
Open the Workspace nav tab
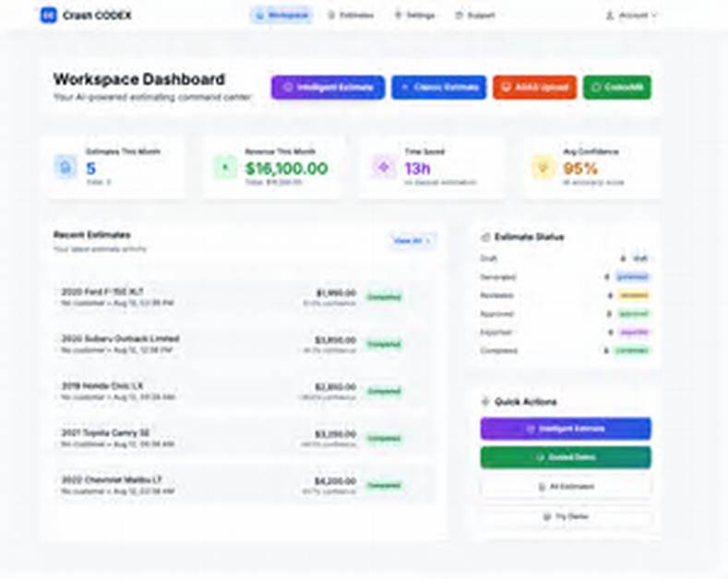click(x=281, y=16)
